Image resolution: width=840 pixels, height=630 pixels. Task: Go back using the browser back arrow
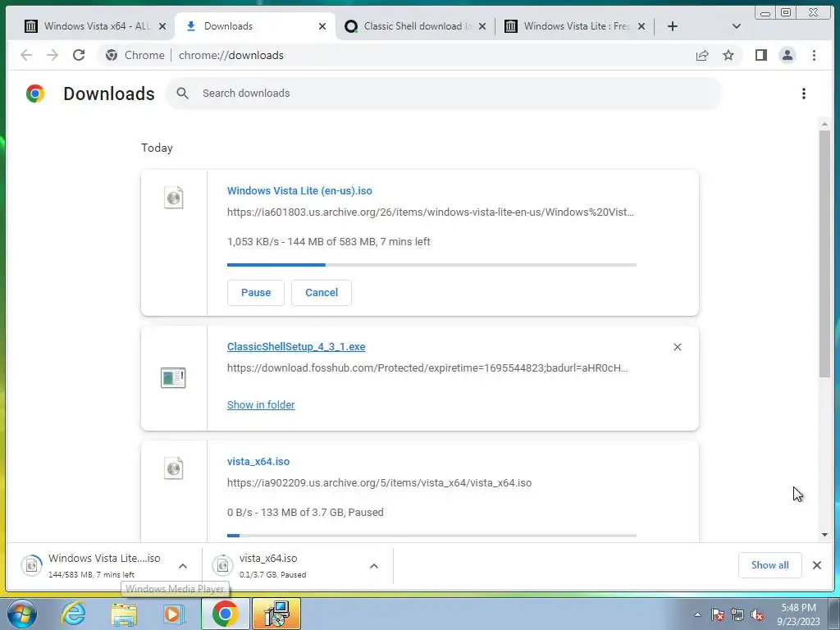click(x=26, y=55)
